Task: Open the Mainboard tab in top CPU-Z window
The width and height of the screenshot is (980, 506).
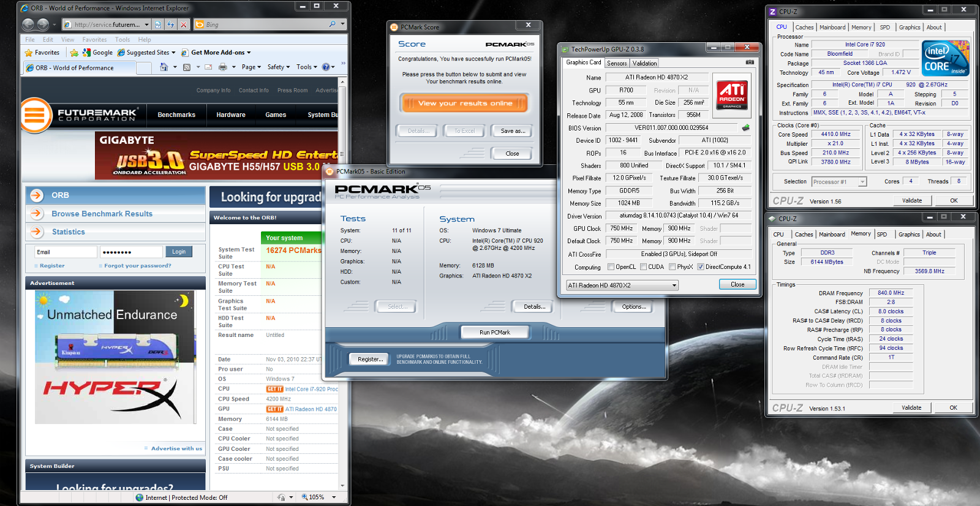Action: click(832, 27)
